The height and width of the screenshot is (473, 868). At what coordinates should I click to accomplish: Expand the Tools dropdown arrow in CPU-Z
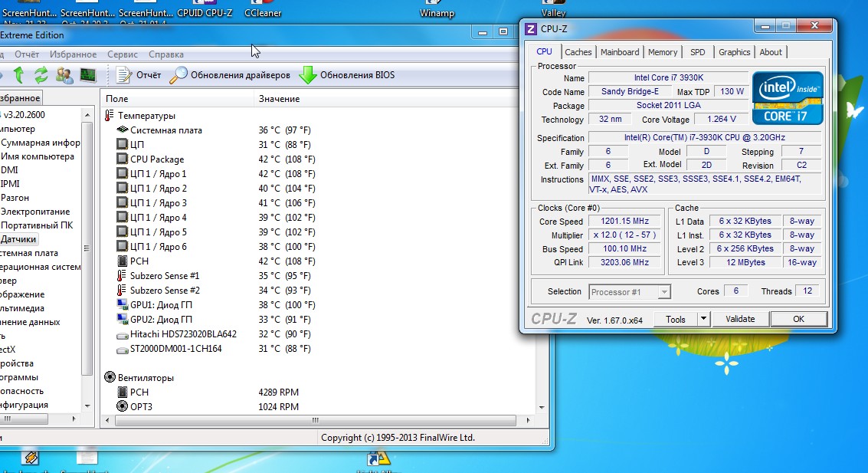pos(703,319)
